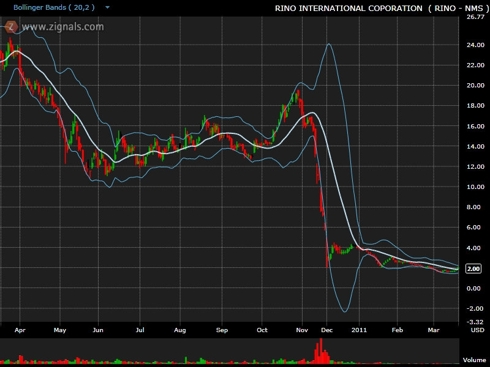Click the -3.32 bottom price axis value
The image size is (490, 367).
point(475,322)
